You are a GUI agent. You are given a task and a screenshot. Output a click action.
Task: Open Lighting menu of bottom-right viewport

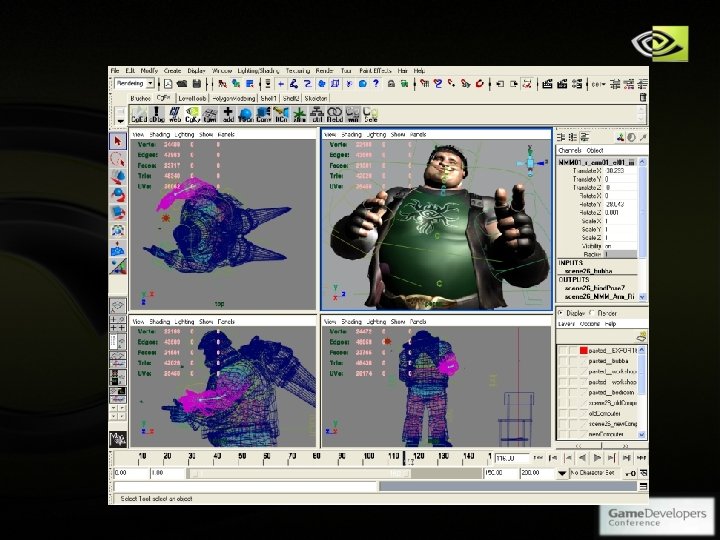click(x=376, y=321)
